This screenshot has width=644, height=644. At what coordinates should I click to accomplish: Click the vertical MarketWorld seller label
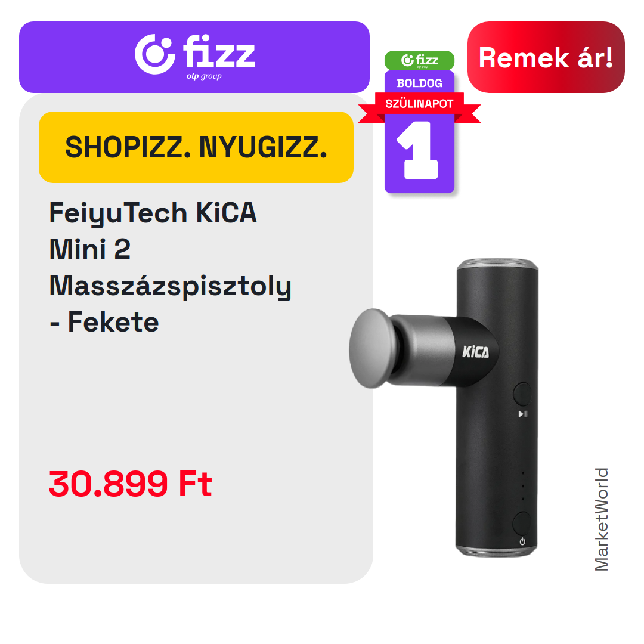[601, 519]
